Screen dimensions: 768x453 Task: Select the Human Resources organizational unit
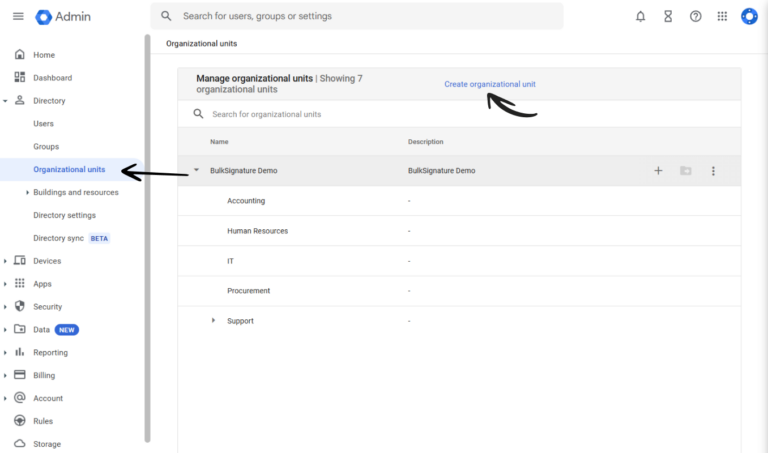(258, 231)
